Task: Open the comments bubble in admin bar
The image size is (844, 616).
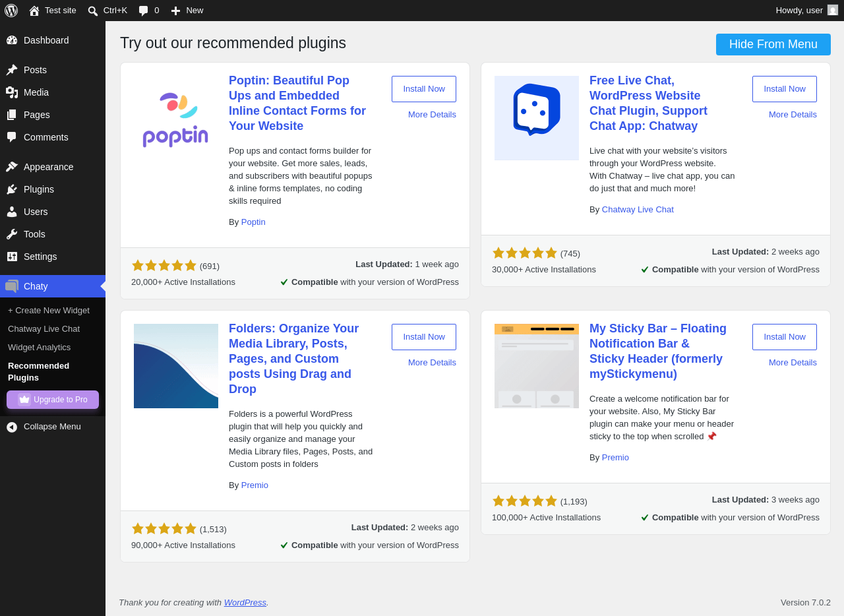Action: point(144,11)
